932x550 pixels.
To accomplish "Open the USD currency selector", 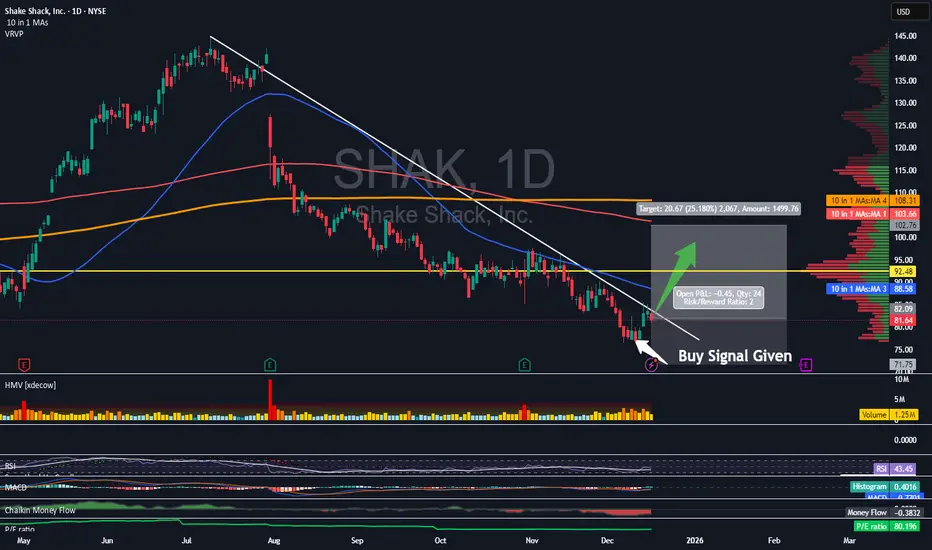I will click(x=909, y=12).
